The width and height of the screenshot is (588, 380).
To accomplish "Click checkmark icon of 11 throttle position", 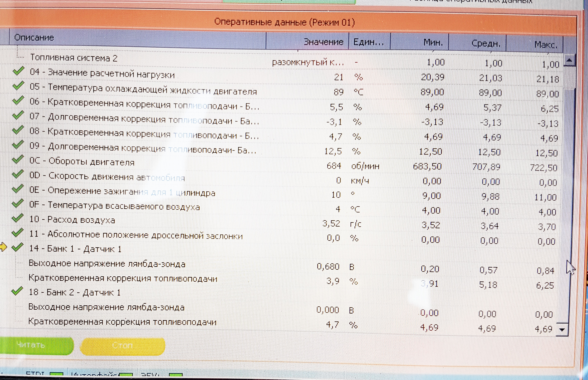I will 17,233.
